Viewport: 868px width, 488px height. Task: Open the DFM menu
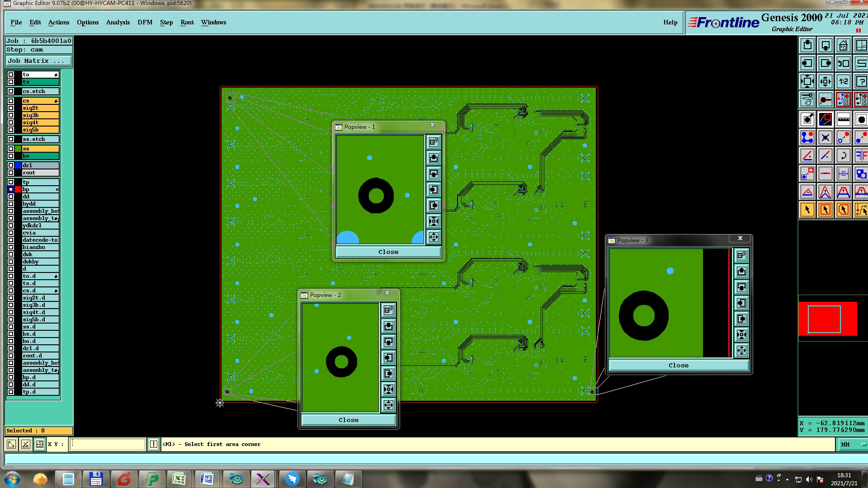pyautogui.click(x=145, y=22)
